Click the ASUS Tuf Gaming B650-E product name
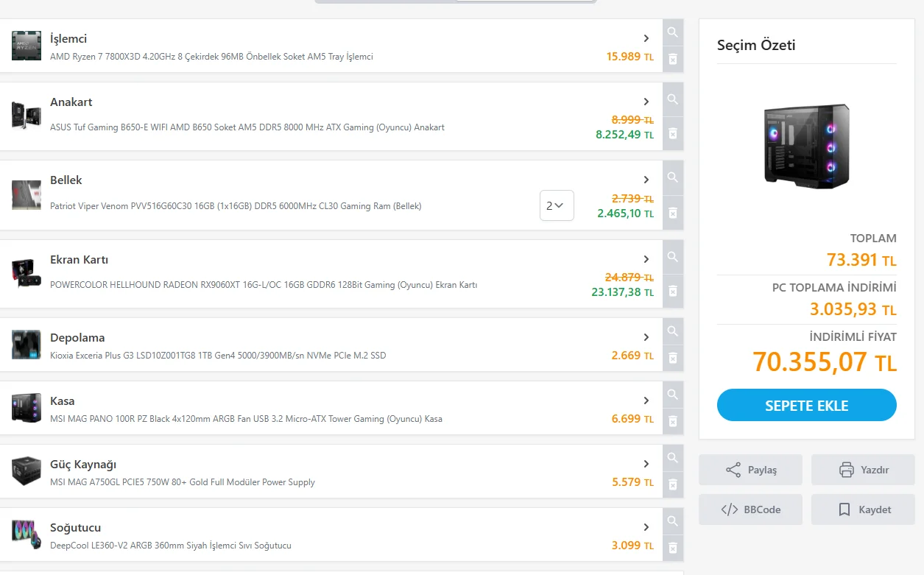Viewport: 924px width, 575px height. pyautogui.click(x=247, y=127)
